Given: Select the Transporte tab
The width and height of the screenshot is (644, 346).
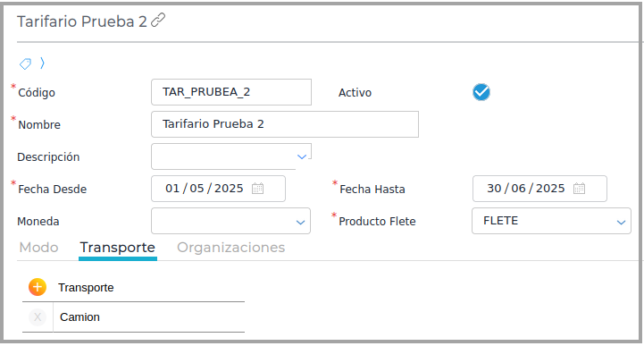Looking at the screenshot, I should (118, 248).
